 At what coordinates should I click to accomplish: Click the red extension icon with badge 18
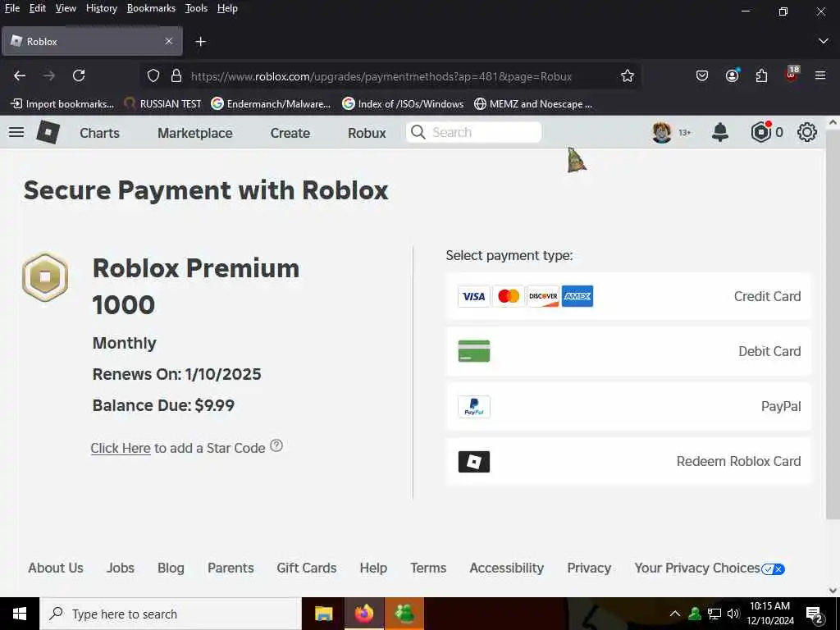point(792,75)
